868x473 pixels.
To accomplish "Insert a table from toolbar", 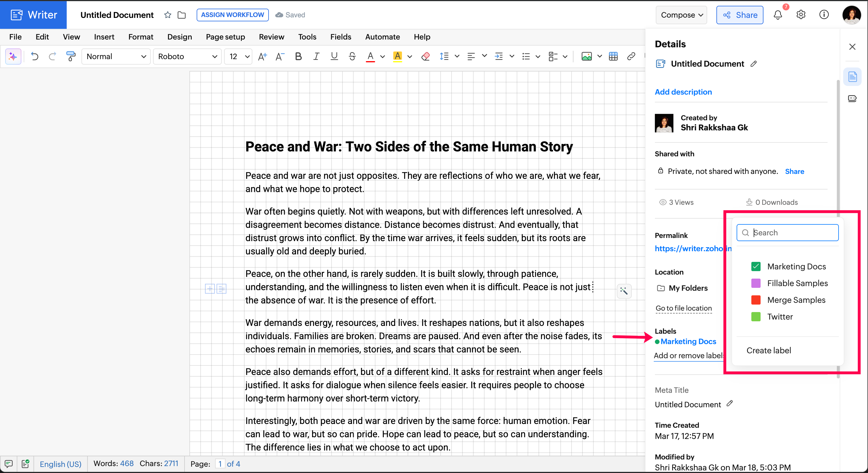I will pyautogui.click(x=613, y=56).
